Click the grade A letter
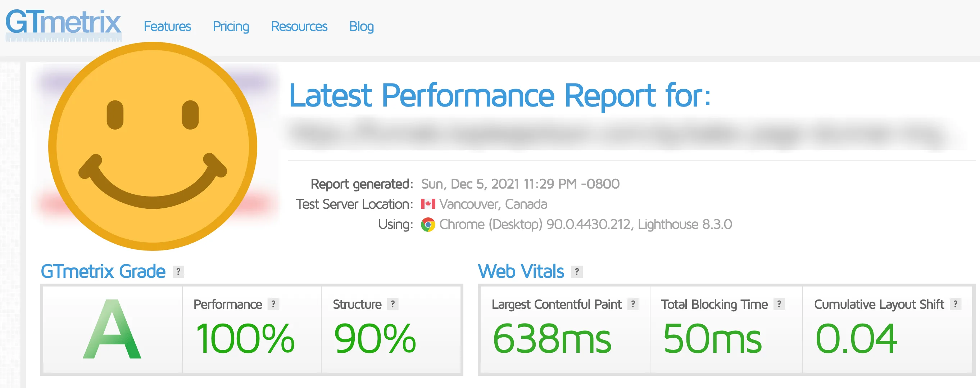Viewport: 980px width, 388px height. pyautogui.click(x=112, y=329)
